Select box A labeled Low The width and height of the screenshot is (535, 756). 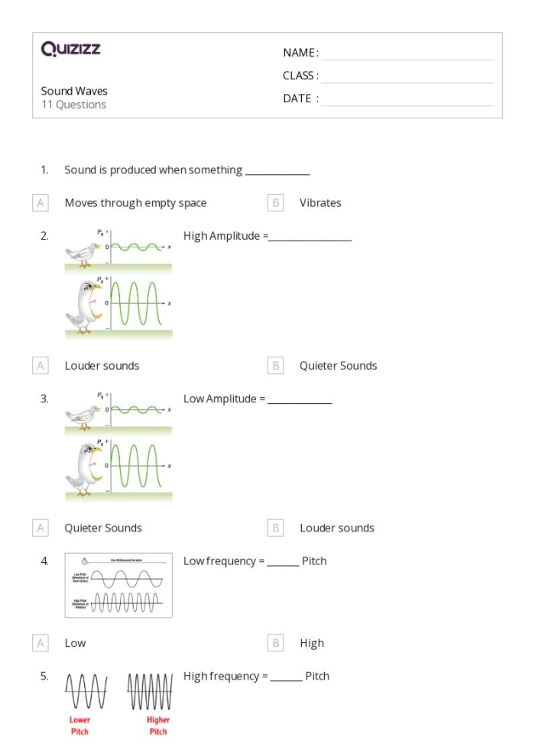[41, 643]
